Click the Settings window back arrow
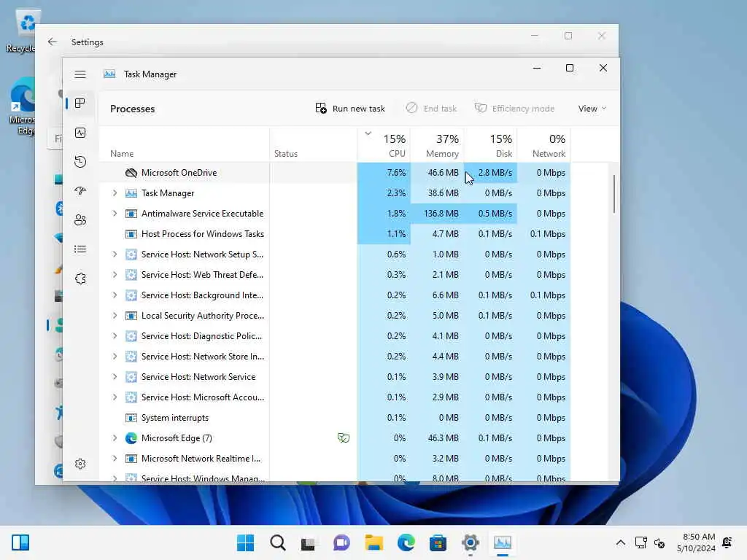 coord(53,42)
